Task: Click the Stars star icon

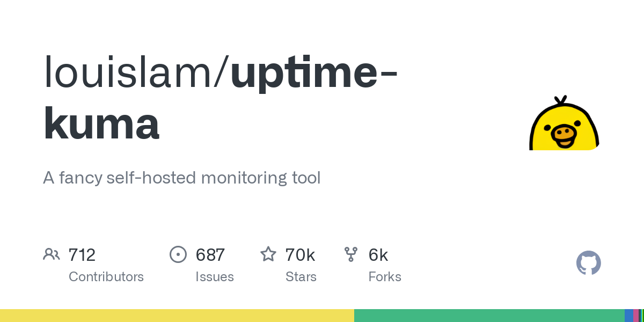Action: [268, 254]
